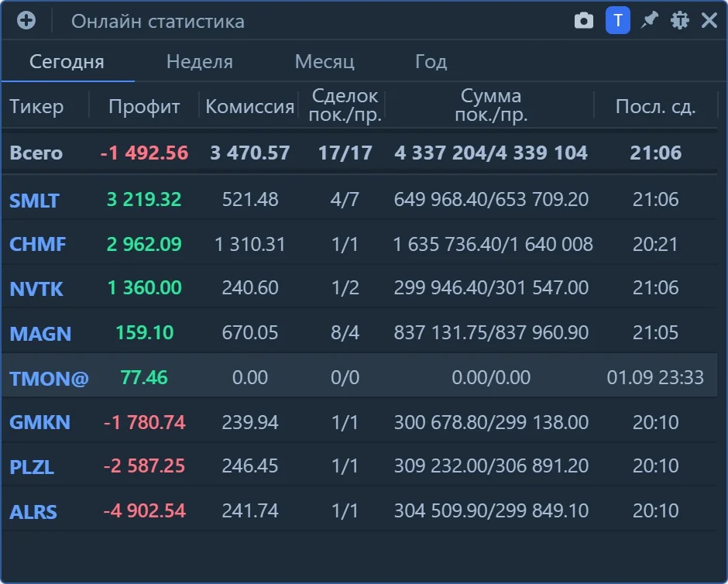Click total sum 4 337 204/4 339 104

coord(491,153)
